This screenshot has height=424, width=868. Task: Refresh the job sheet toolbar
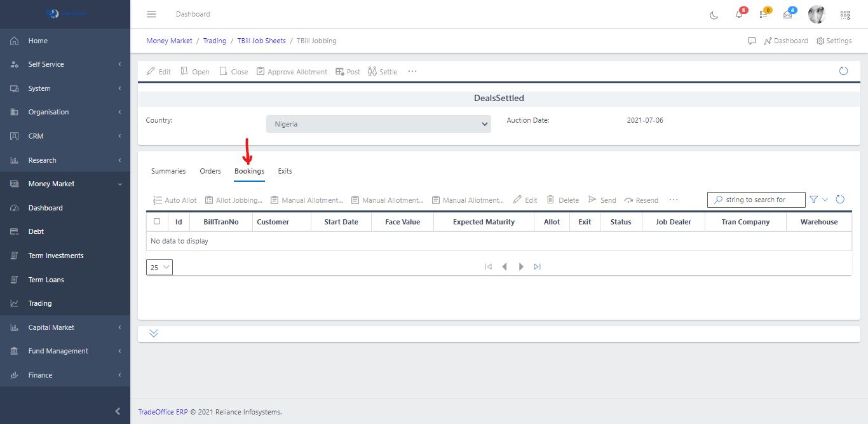pyautogui.click(x=843, y=71)
